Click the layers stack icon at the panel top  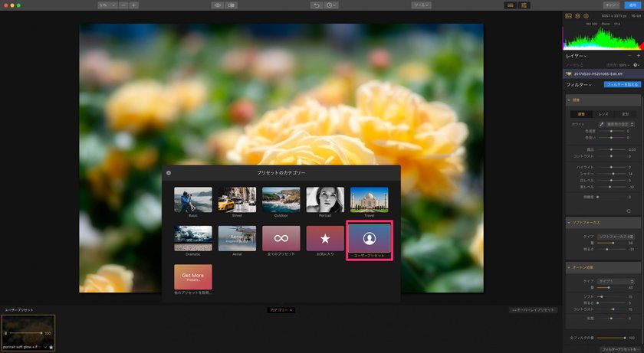click(x=577, y=16)
